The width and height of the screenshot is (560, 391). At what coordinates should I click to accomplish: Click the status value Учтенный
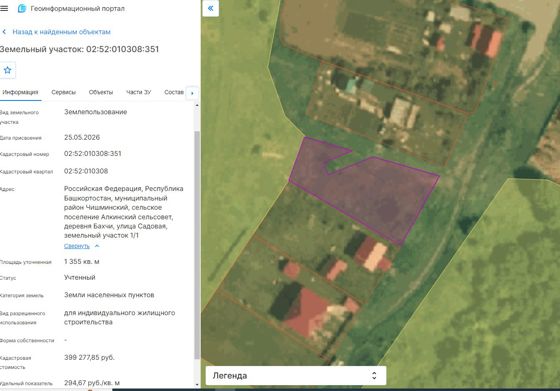[x=80, y=277]
